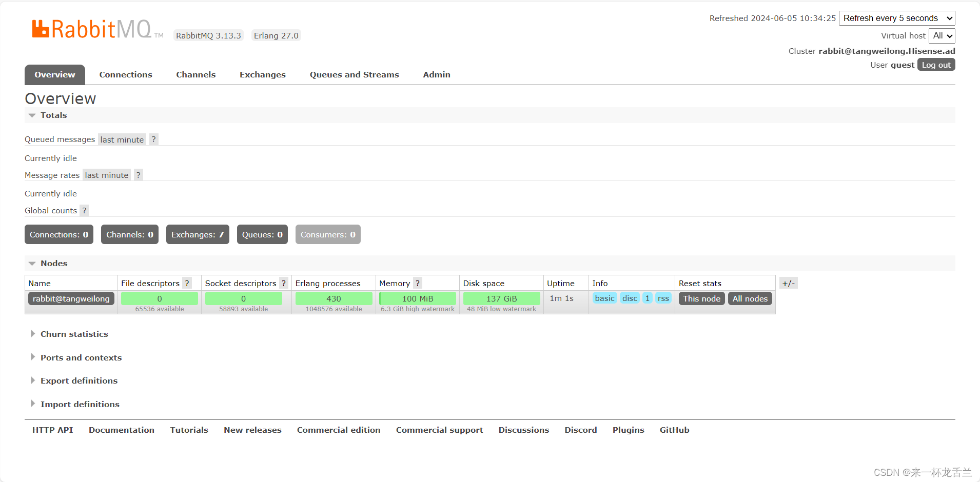Open Tutorials link

coord(189,430)
